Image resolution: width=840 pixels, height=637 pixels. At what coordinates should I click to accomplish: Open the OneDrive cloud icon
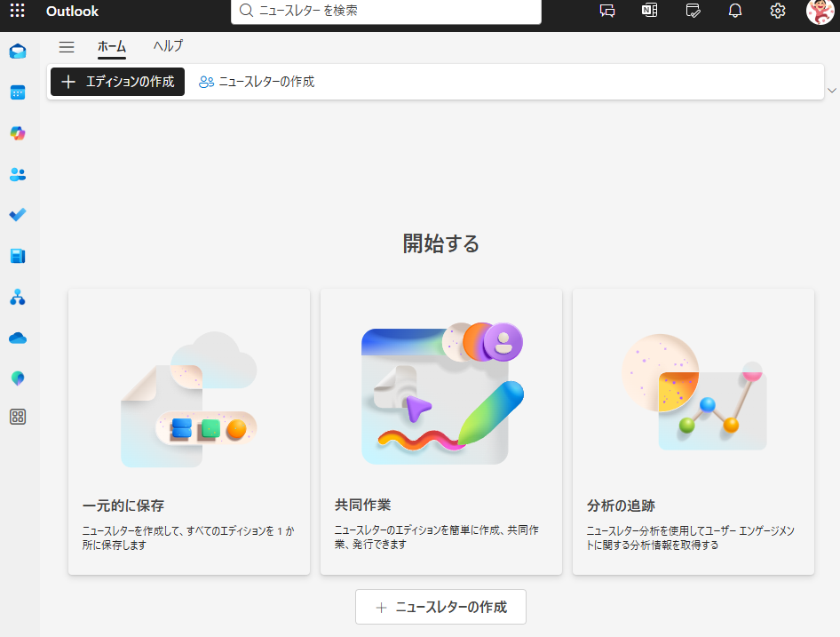pyautogui.click(x=18, y=338)
